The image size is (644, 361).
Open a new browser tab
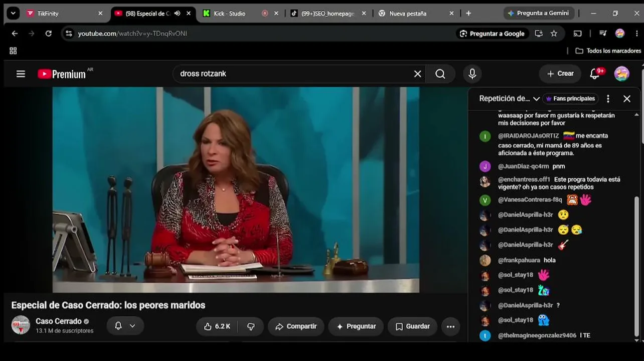pyautogui.click(x=468, y=14)
